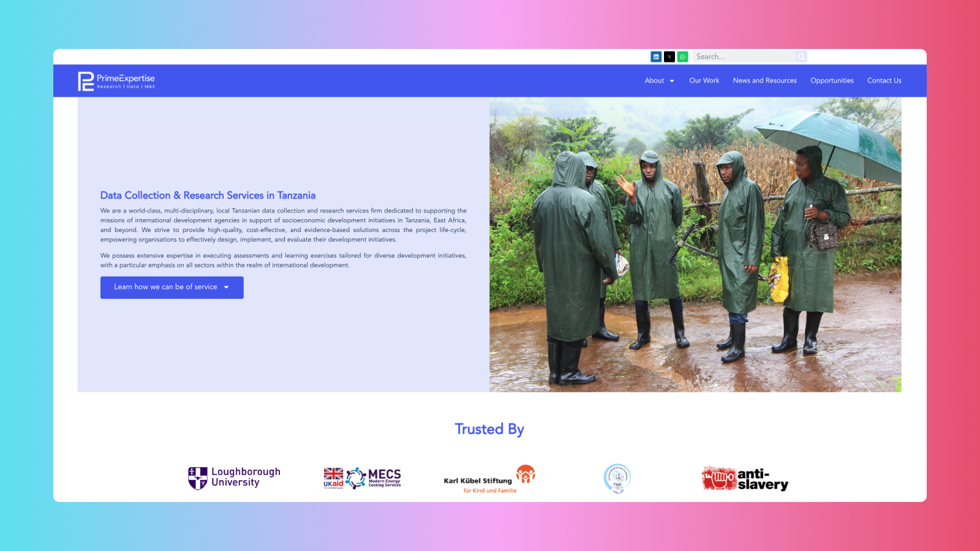Click inside the Search text field
980x551 pixels.
point(744,57)
